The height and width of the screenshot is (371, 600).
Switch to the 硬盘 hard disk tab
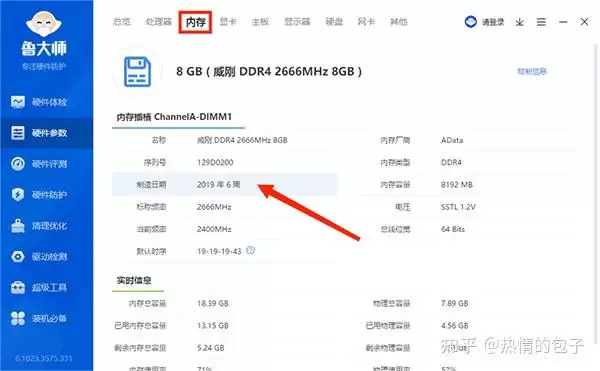(334, 22)
